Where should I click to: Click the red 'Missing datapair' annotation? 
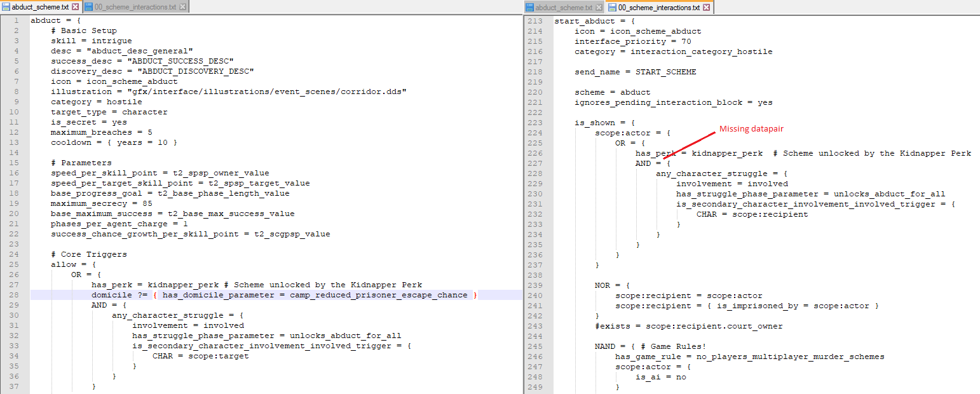coord(751,129)
